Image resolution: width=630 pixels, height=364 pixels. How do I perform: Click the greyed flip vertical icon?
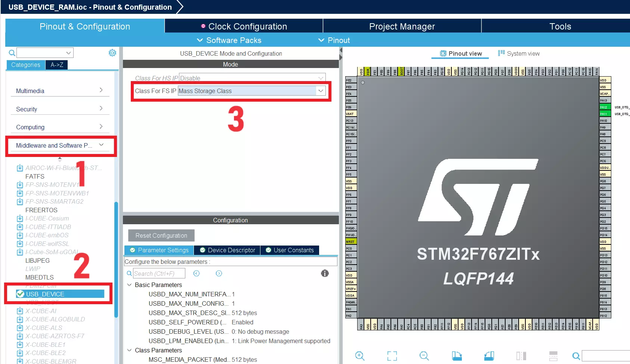pos(553,356)
